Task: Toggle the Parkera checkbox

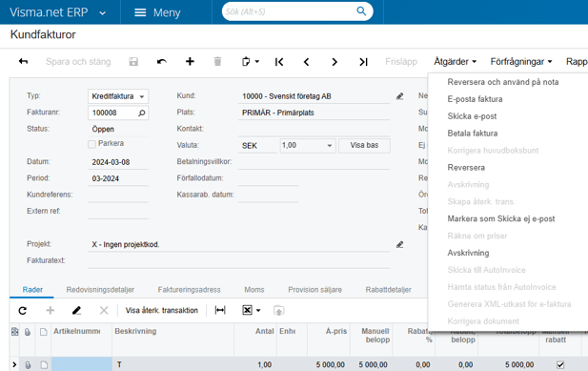Action: pos(91,144)
